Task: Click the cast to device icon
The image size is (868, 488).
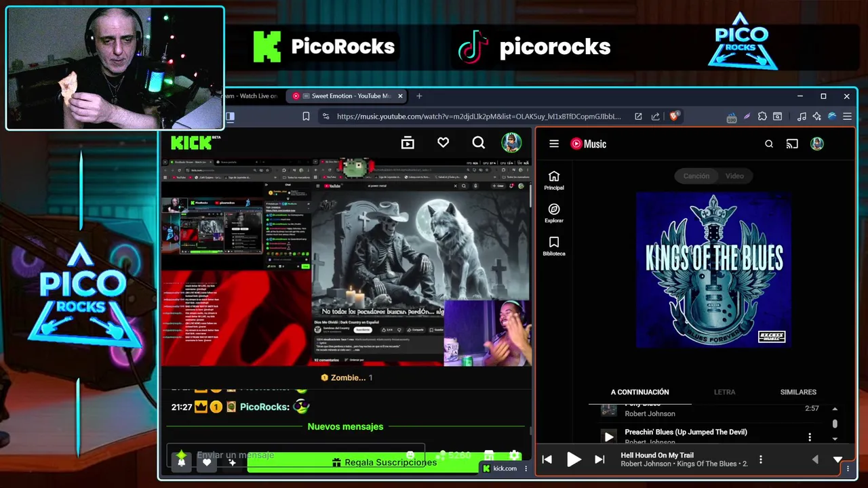Action: [792, 144]
